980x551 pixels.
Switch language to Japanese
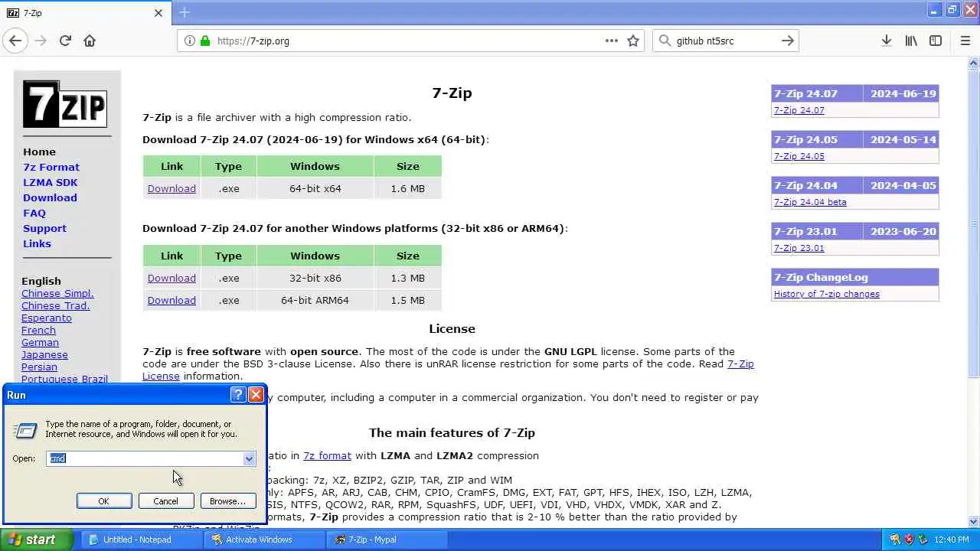44,354
